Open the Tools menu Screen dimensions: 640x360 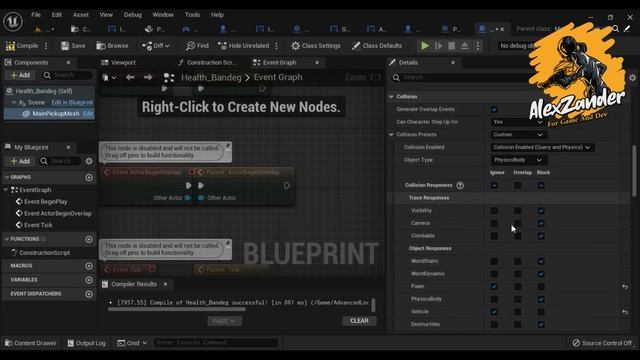coord(192,15)
